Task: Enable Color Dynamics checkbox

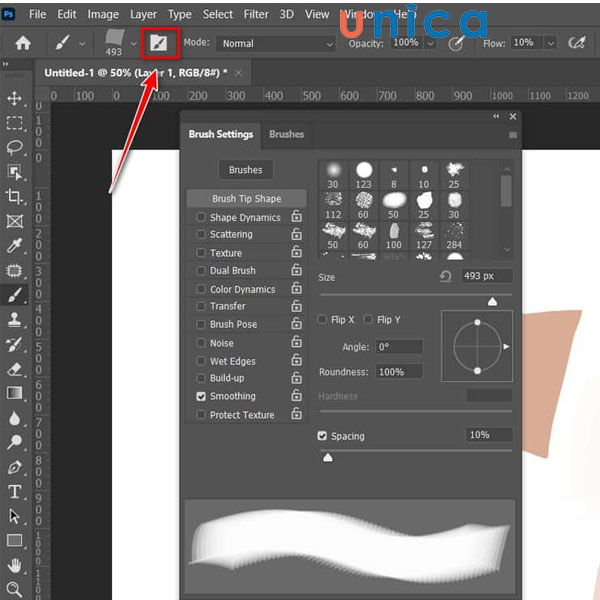Action: tap(201, 289)
